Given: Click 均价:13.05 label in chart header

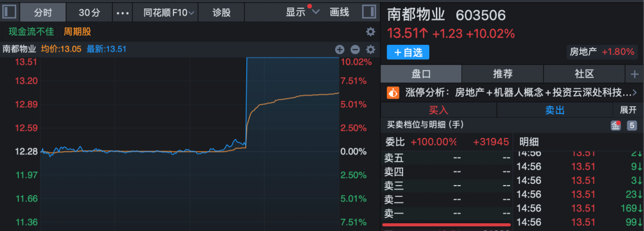Looking at the screenshot, I should pos(61,50).
